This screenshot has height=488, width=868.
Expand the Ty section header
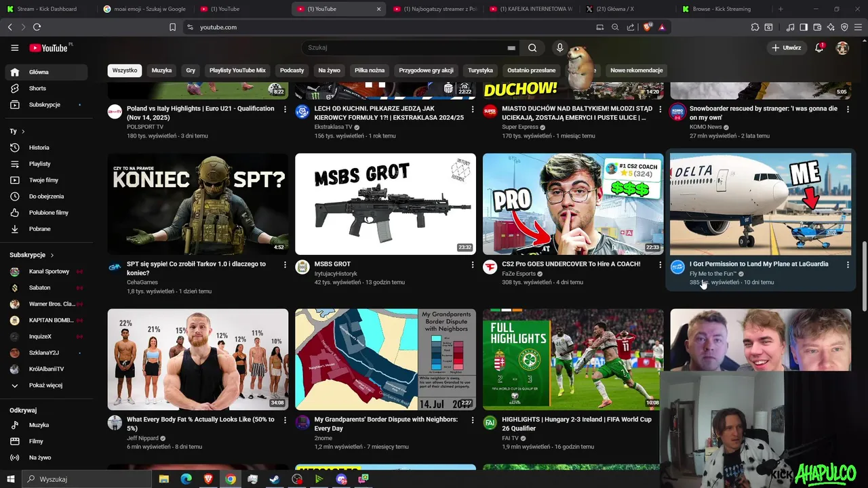tap(18, 131)
